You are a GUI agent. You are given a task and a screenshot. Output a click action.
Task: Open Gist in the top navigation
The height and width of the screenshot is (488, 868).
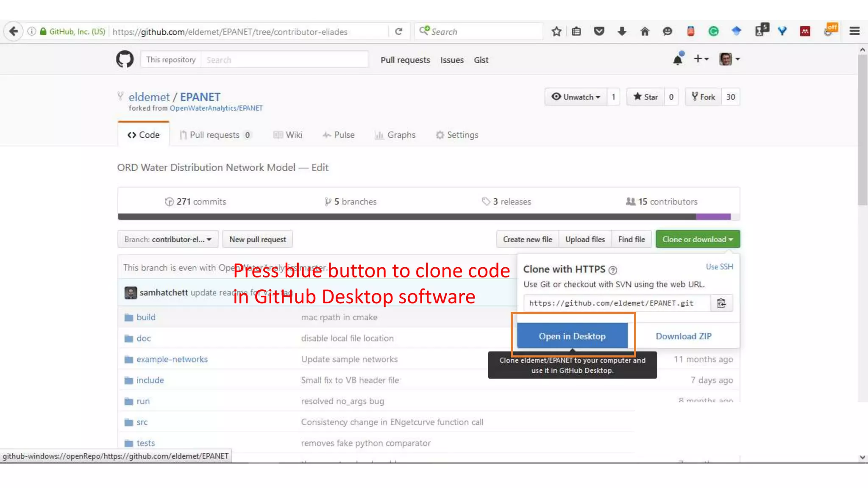coord(481,60)
